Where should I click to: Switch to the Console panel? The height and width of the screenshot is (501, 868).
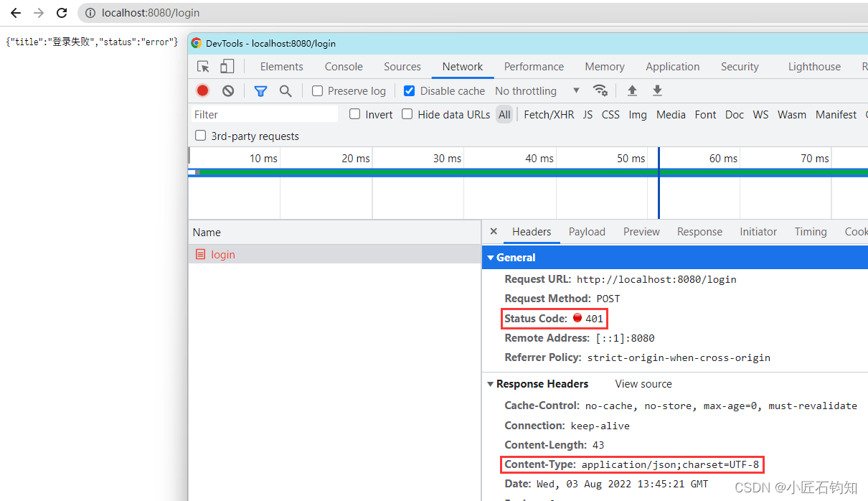click(x=343, y=66)
